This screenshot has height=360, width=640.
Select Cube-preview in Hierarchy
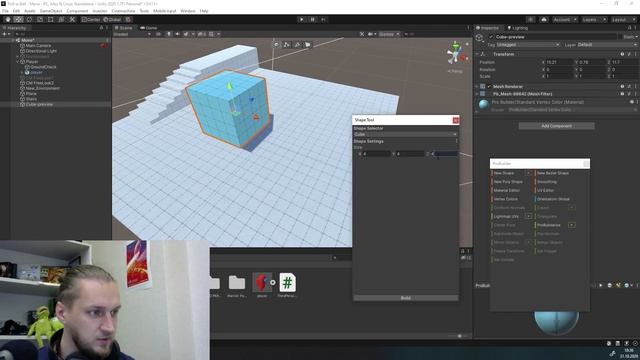(x=39, y=104)
